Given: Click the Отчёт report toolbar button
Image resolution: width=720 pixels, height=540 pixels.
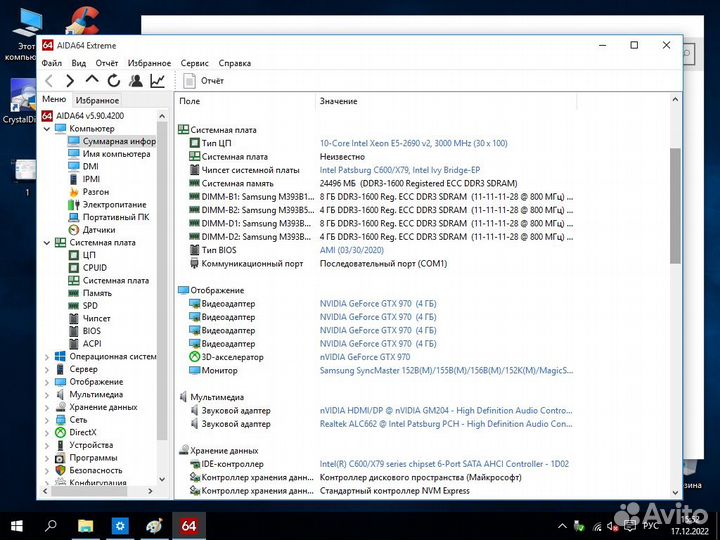Looking at the screenshot, I should (203, 81).
